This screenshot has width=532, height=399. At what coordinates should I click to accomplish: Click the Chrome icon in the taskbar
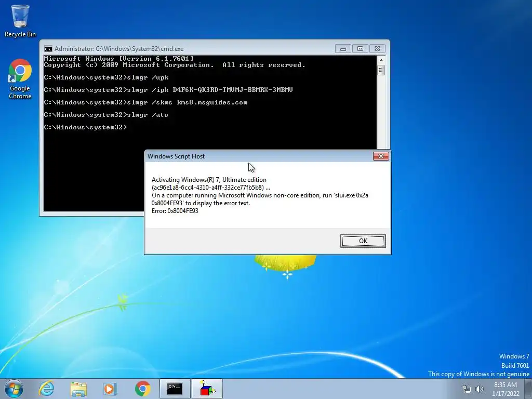point(142,389)
